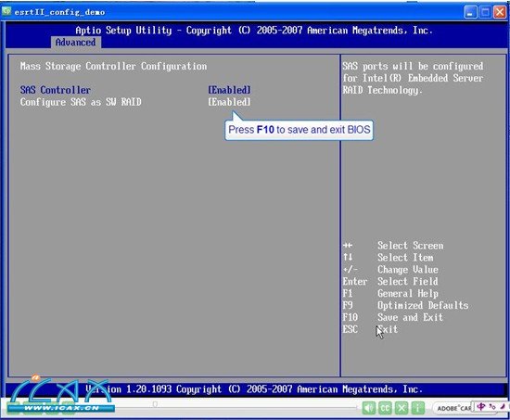Click the Chinese IME indicator icon
The height and width of the screenshot is (420, 510).
[481, 407]
